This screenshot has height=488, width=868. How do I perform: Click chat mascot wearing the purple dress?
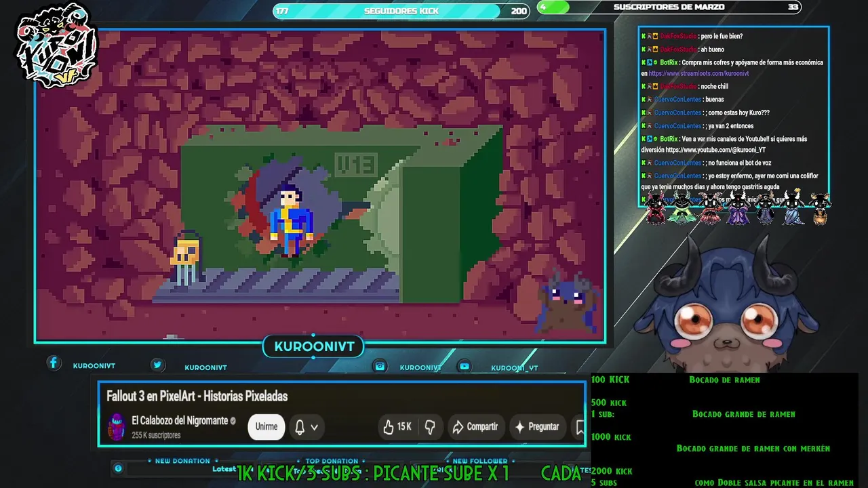(x=738, y=209)
